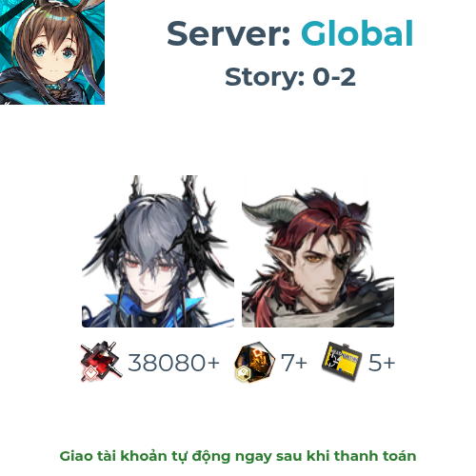Screen dimensions: 476x476
Task: Click the Originite Prime gold stone icon
Action: (255, 362)
